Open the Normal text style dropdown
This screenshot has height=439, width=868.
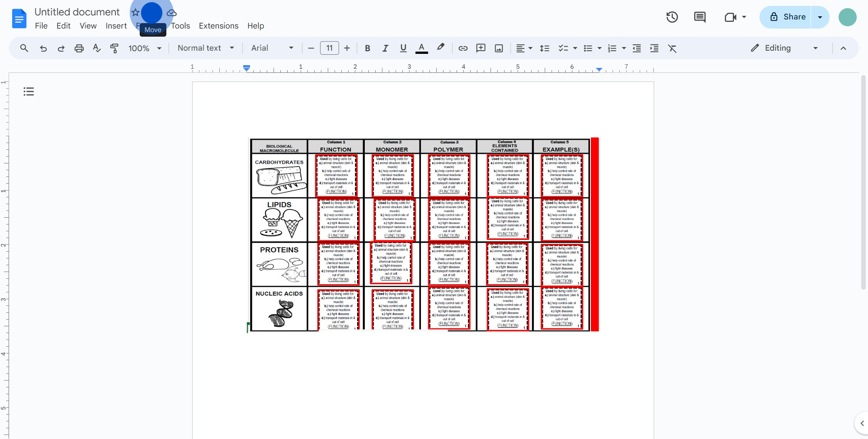click(x=206, y=48)
